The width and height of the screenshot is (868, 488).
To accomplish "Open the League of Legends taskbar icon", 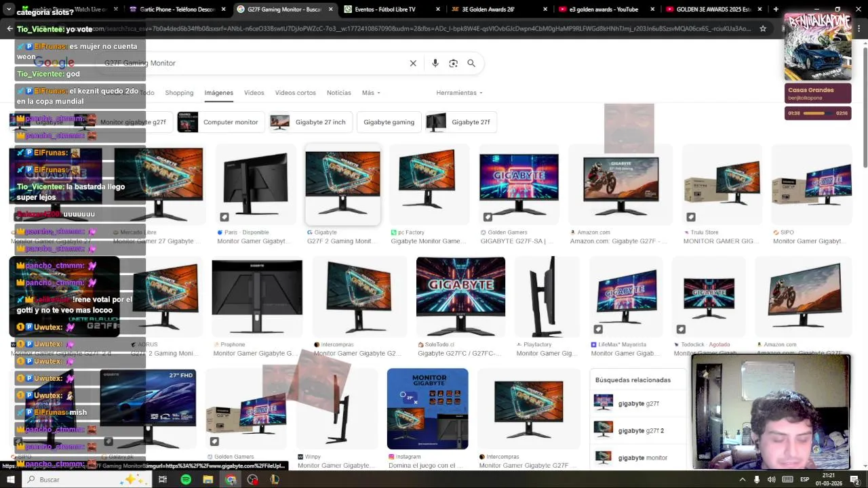I will [275, 479].
